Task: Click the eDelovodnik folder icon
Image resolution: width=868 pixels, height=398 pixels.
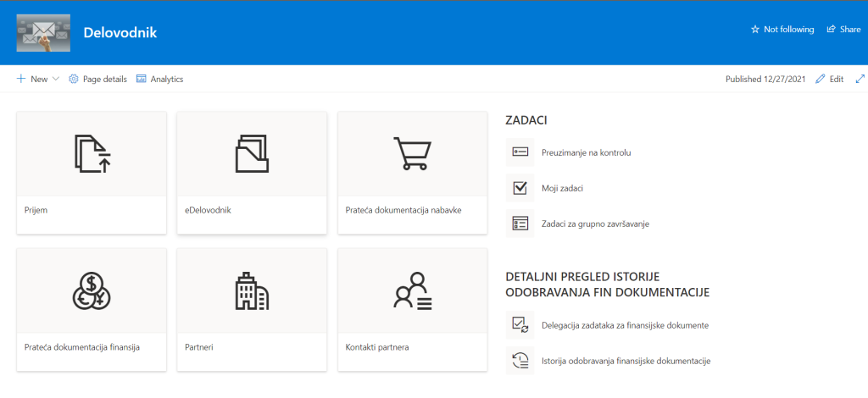Action: (252, 153)
